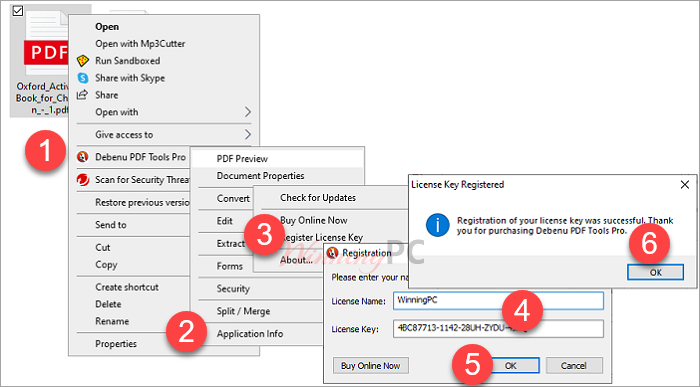Click the blue information icon
Image resolution: width=700 pixels, height=387 pixels.
tap(438, 225)
